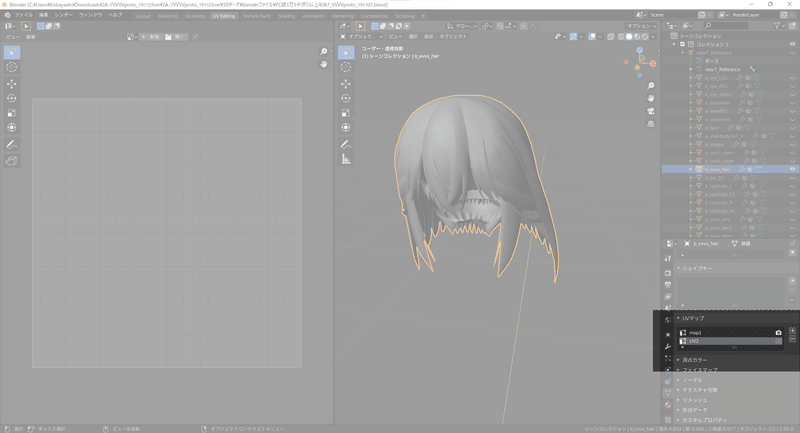Select a_face object in outliner
800x433 pixels.
pyautogui.click(x=712, y=128)
